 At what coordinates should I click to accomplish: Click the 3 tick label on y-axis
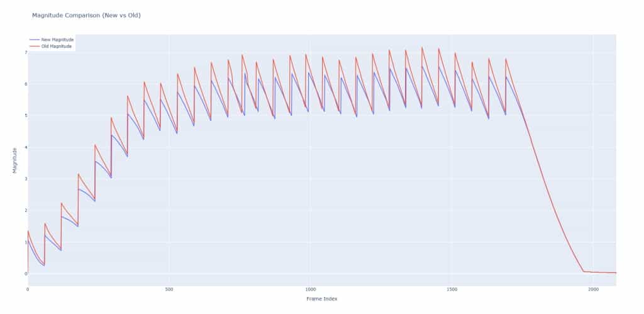point(25,179)
